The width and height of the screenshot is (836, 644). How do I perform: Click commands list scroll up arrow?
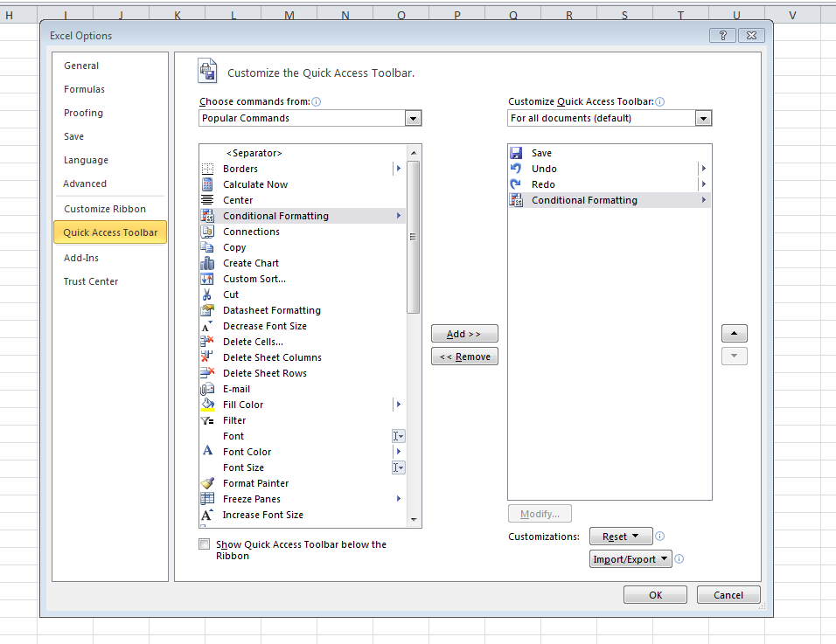coord(414,153)
